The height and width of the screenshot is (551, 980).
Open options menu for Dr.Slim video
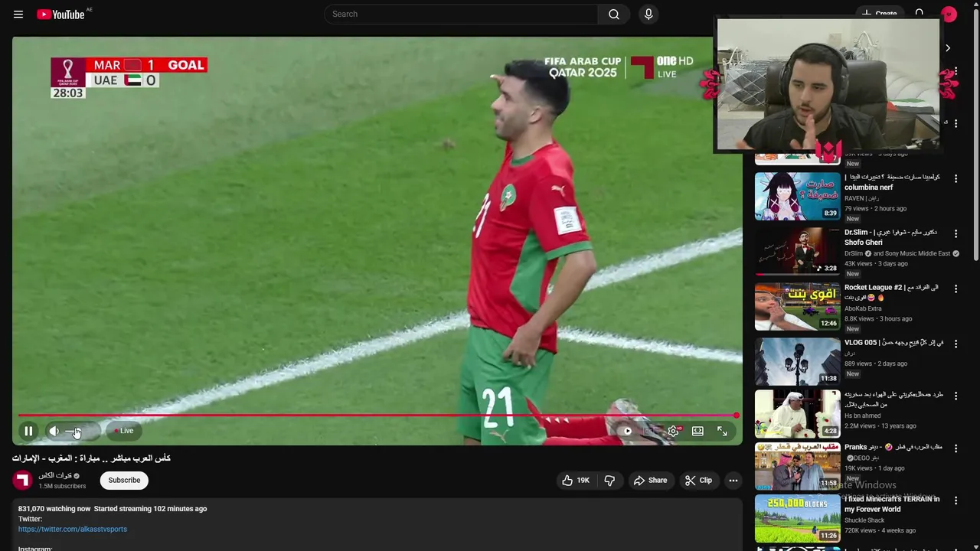click(x=955, y=233)
